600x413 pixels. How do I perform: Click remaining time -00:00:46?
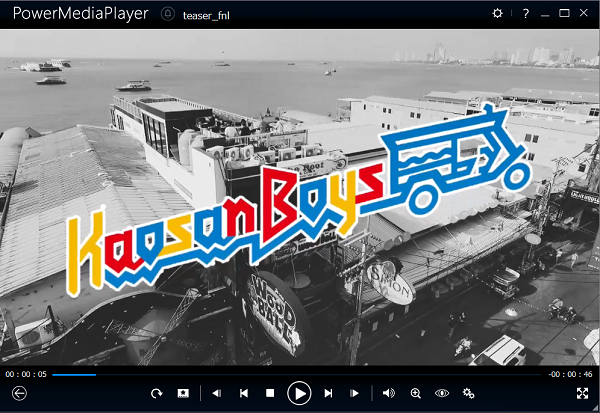coord(571,374)
